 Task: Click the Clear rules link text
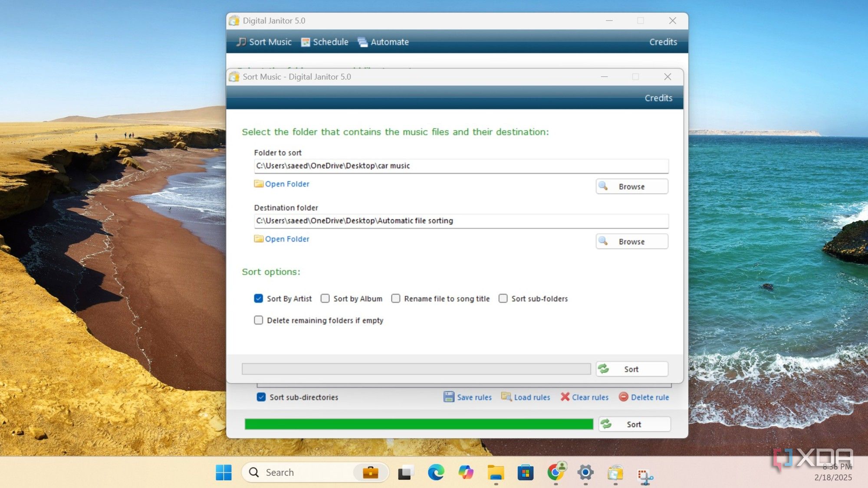590,397
